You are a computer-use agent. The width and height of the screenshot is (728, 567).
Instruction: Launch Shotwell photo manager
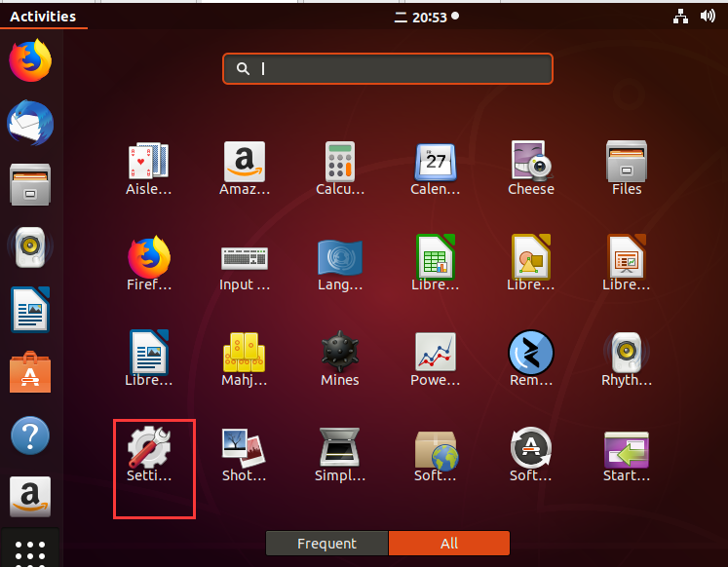[245, 455]
